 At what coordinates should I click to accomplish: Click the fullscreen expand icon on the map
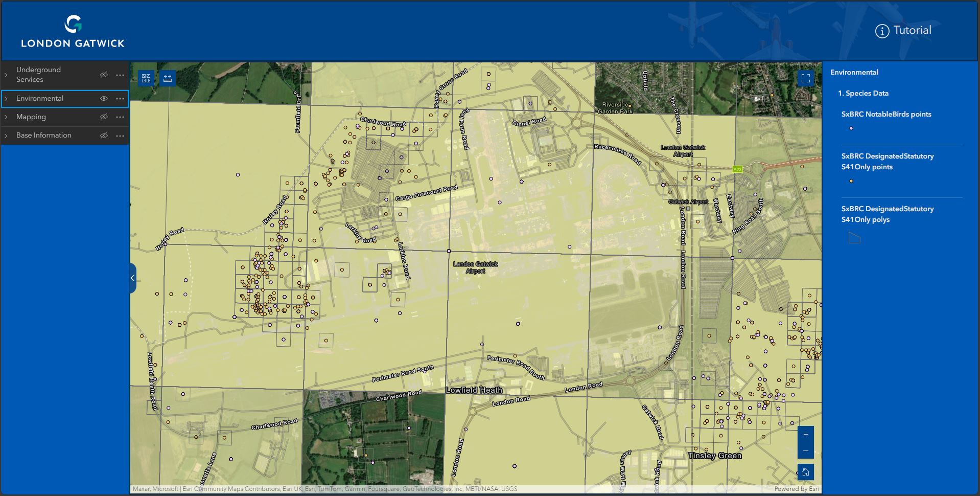coord(805,78)
